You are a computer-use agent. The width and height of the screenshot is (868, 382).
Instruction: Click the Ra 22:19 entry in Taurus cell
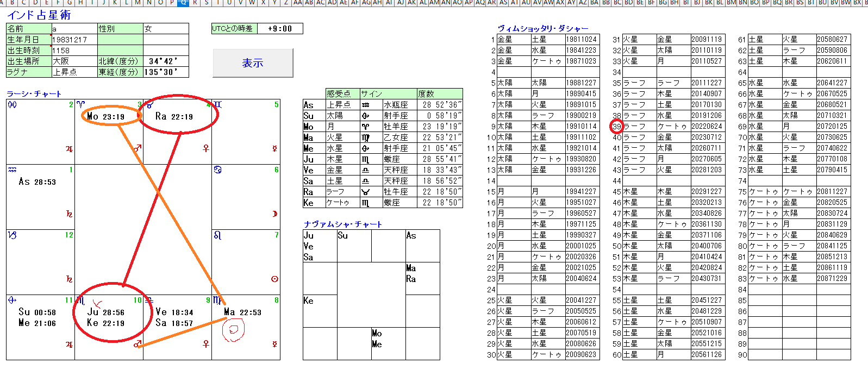pos(174,116)
